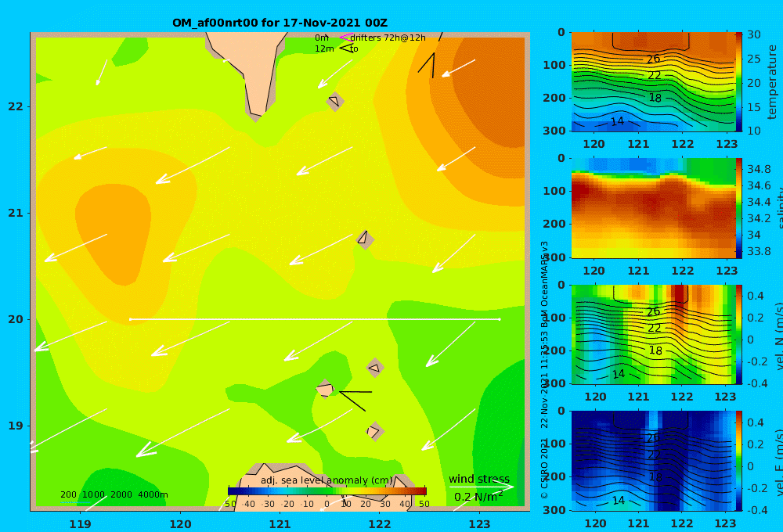Click the vel. E colorbar
Screen dimensions: 783x532
tap(739, 461)
